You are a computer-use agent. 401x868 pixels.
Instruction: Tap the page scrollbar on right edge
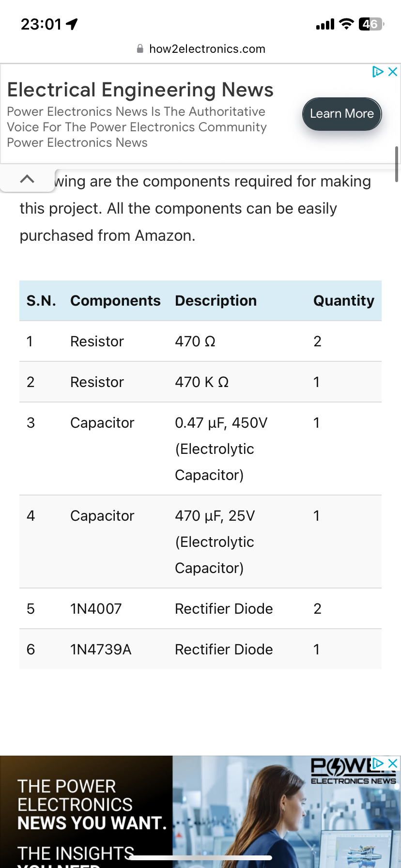point(397,164)
